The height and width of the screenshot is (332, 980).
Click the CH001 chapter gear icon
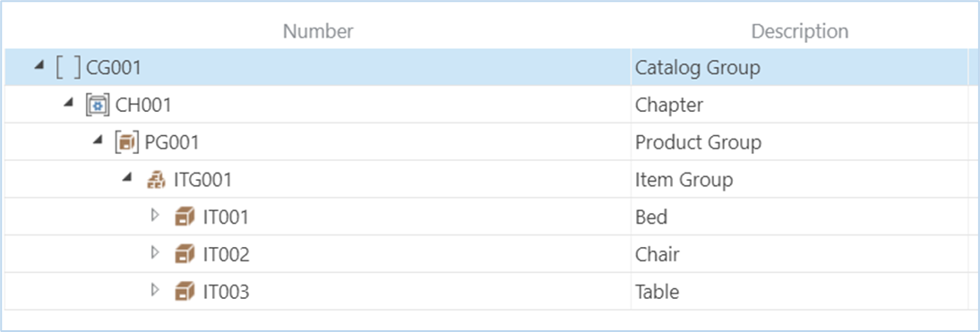click(x=97, y=105)
